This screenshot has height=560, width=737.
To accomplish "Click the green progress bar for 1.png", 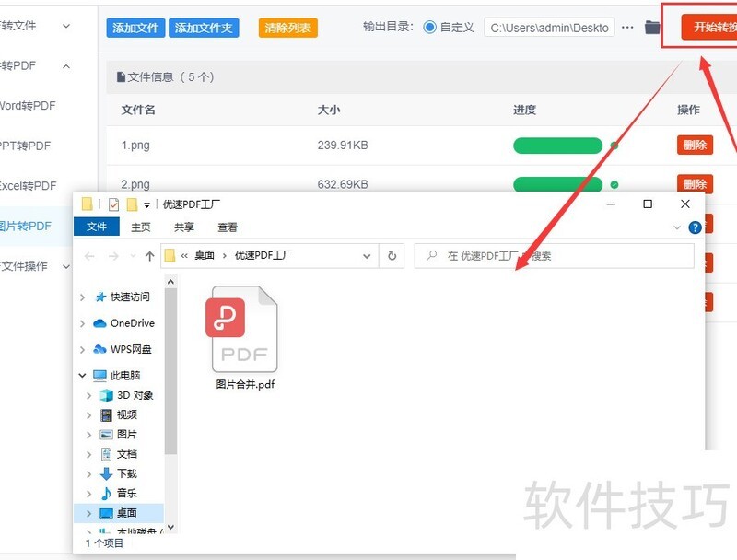I will 557,145.
